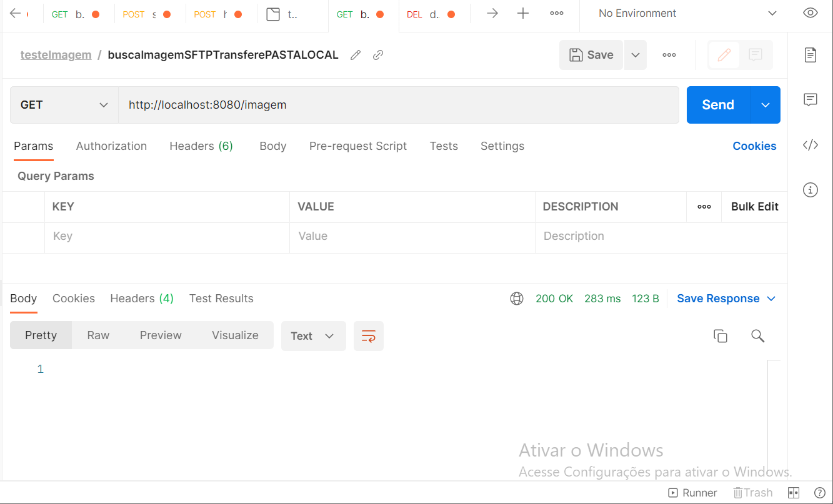Toggle two-pane layout icon in status bar
The height and width of the screenshot is (504, 833).
794,493
